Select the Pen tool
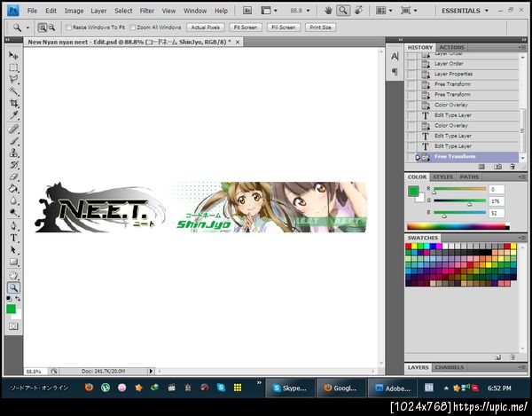This screenshot has height=416, width=532. (13, 225)
